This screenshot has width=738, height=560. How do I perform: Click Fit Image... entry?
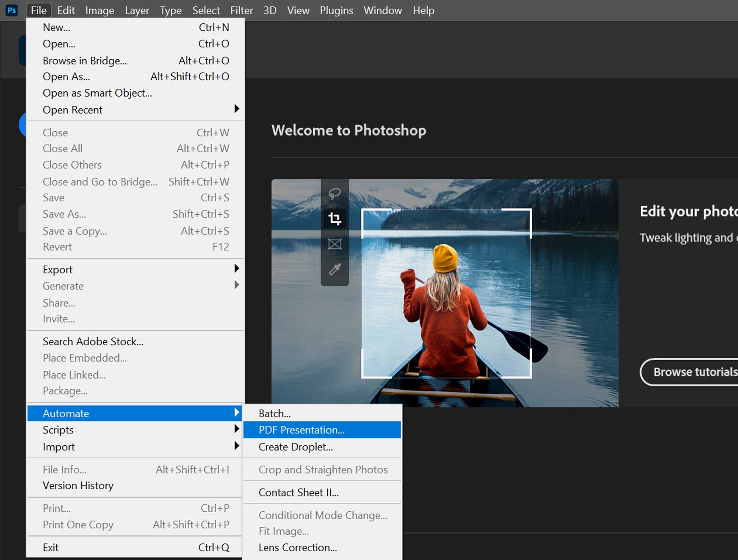click(322, 531)
